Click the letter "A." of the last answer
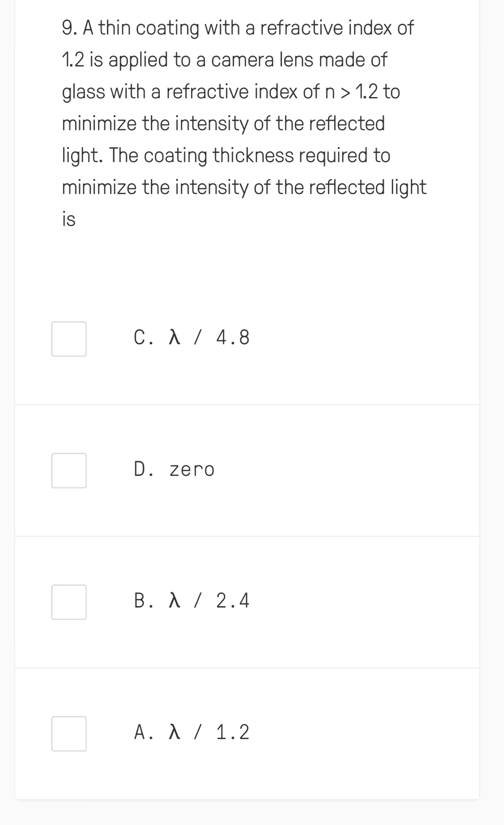The width and height of the screenshot is (504, 825). tap(143, 733)
